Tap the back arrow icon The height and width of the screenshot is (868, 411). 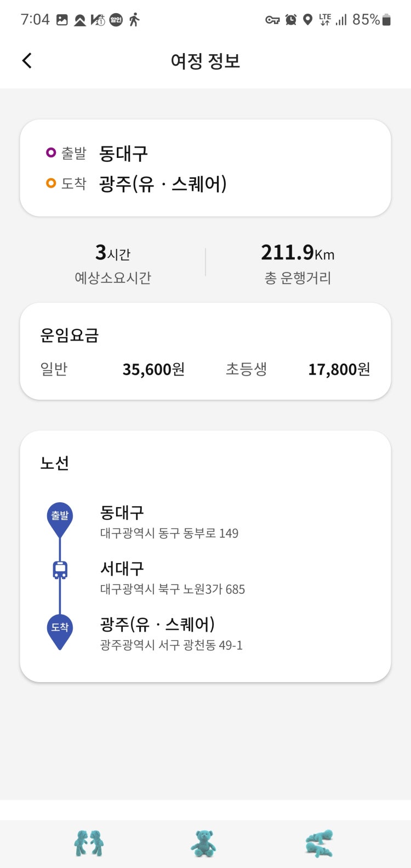click(27, 60)
